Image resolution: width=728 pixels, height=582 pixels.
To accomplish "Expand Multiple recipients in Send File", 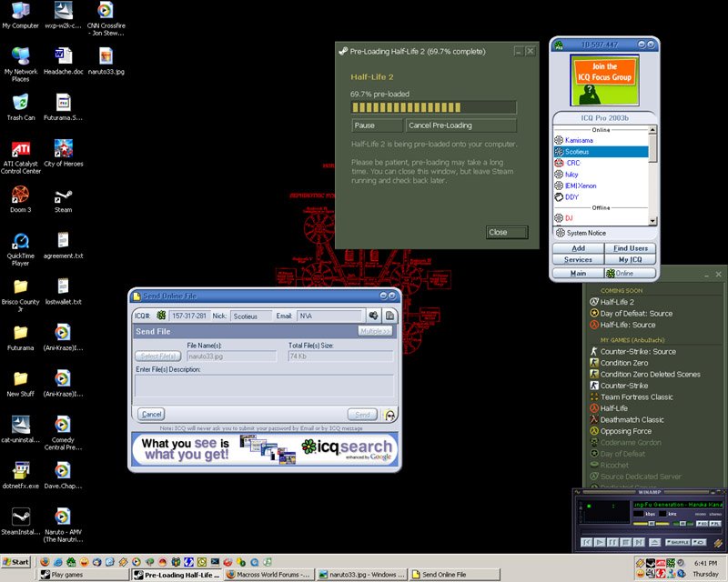I will point(375,331).
